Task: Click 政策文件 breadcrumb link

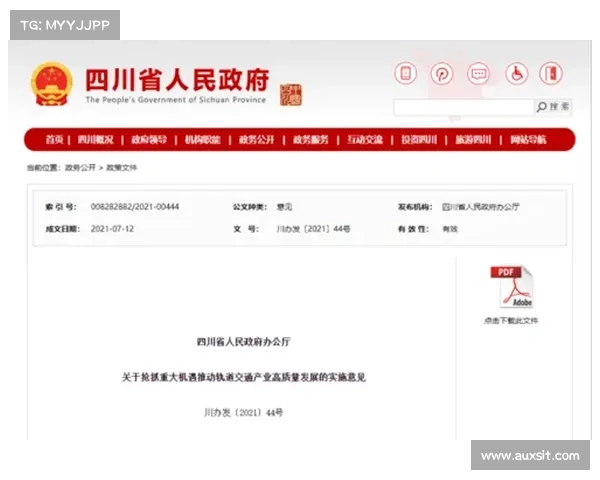Action: (x=121, y=167)
